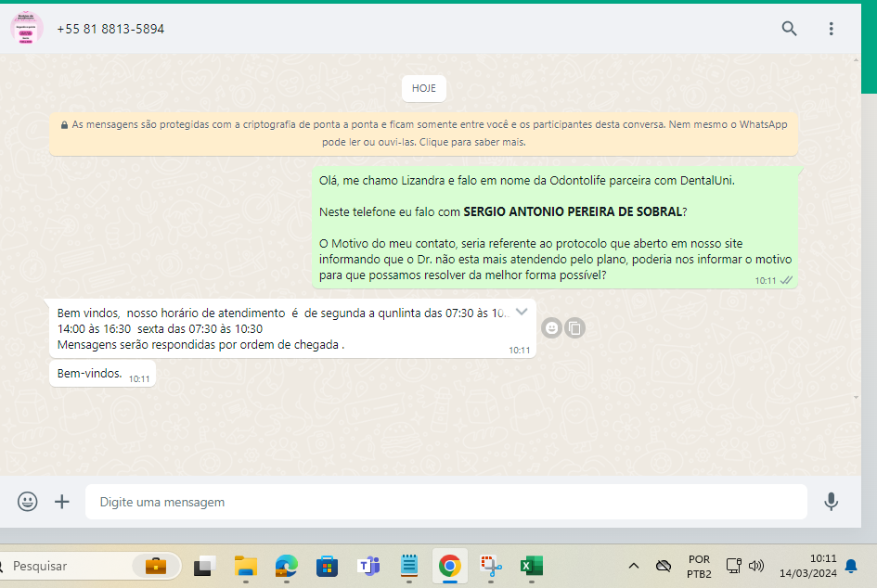The width and height of the screenshot is (877, 588).
Task: Open Snipping Tool from taskbar
Action: (x=491, y=566)
